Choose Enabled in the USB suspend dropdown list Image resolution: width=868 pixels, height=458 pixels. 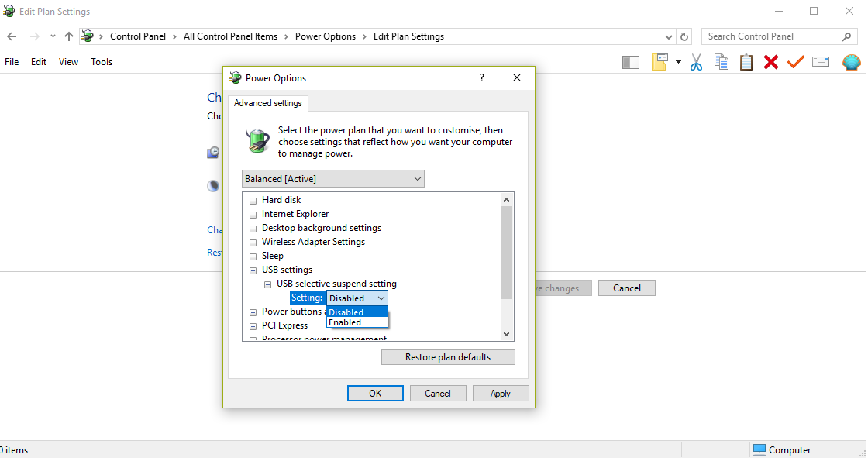pos(345,322)
